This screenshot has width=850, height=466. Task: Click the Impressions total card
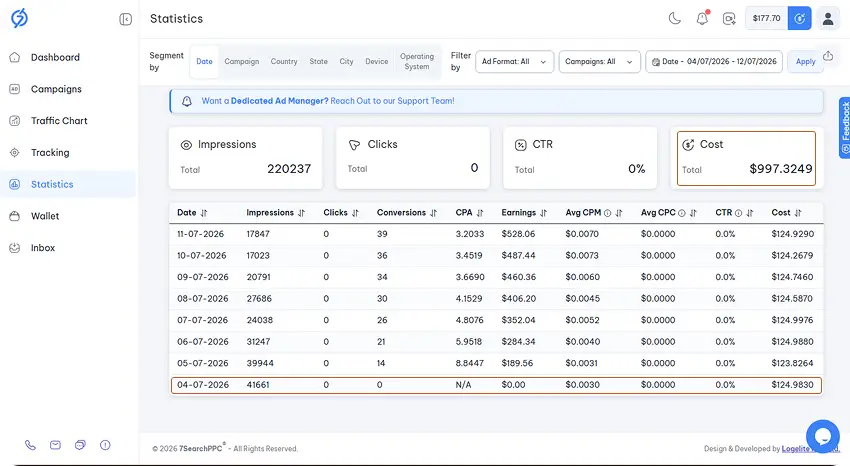click(246, 158)
